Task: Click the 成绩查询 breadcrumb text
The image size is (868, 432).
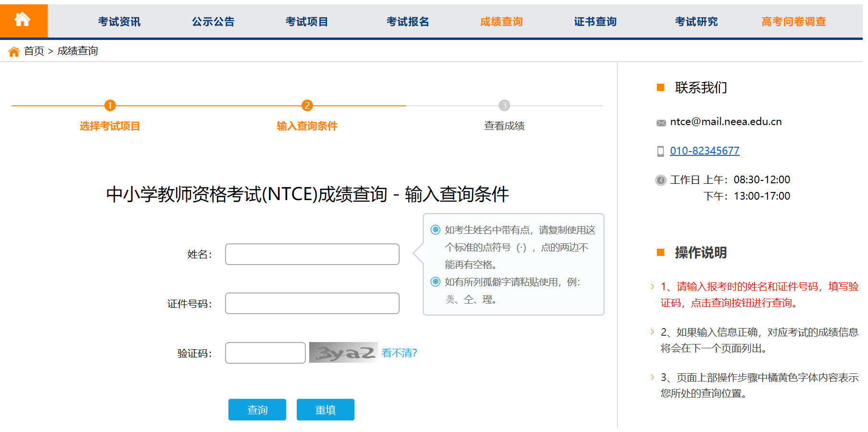Action: [x=77, y=51]
